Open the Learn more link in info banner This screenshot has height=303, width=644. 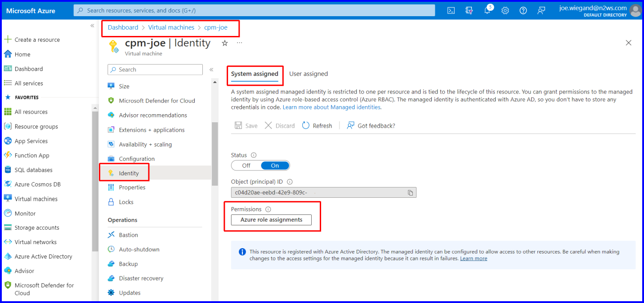click(x=474, y=258)
